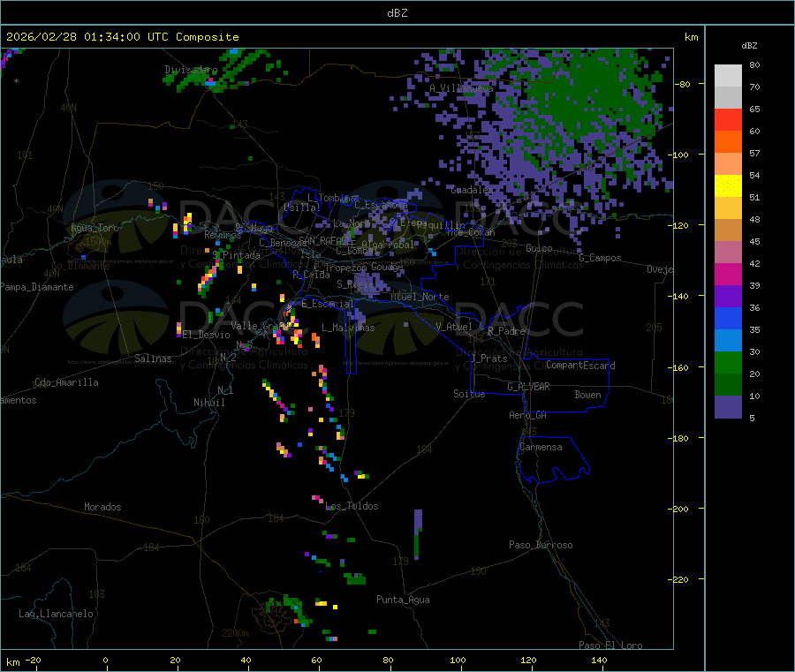Click the 'Divisadero' map label
Screen dimensions: 795x672
click(191, 70)
